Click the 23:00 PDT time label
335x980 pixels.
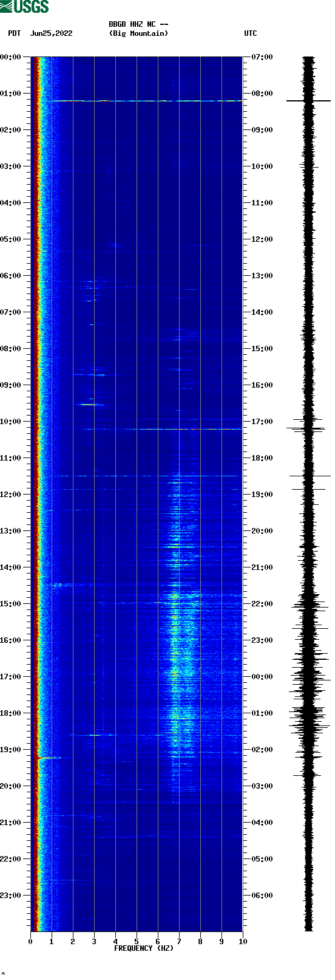[11, 896]
